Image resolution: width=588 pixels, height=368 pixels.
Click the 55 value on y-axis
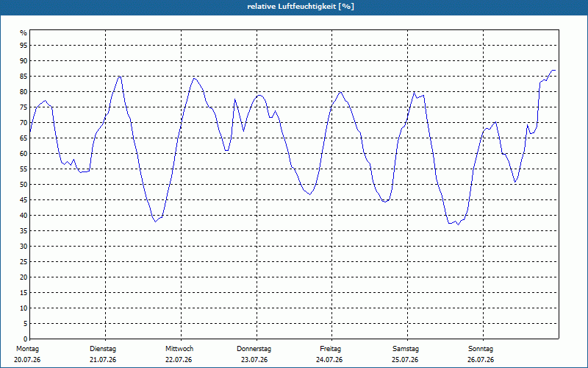click(x=24, y=169)
